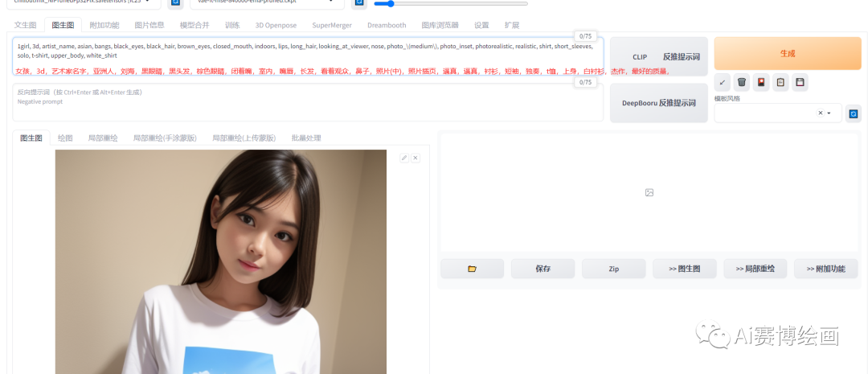Click the 保存 button

pyautogui.click(x=543, y=269)
